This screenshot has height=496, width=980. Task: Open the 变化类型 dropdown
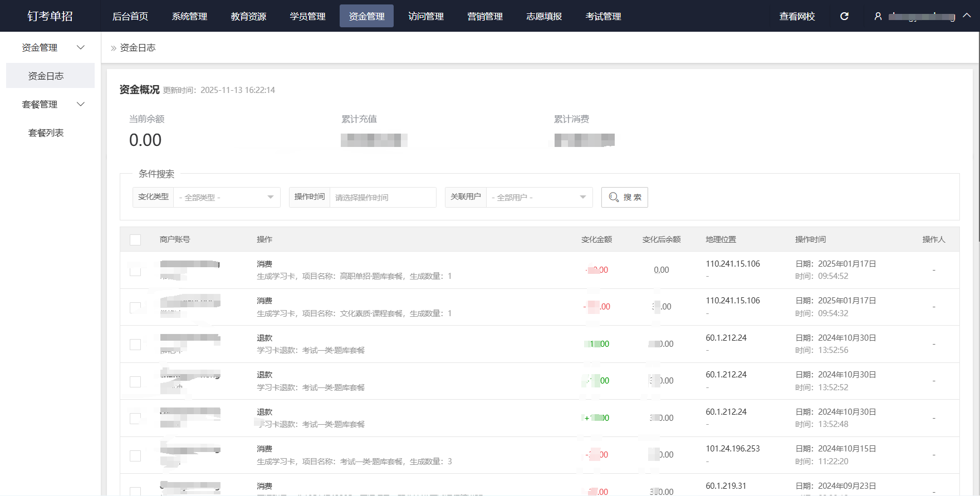pyautogui.click(x=227, y=198)
